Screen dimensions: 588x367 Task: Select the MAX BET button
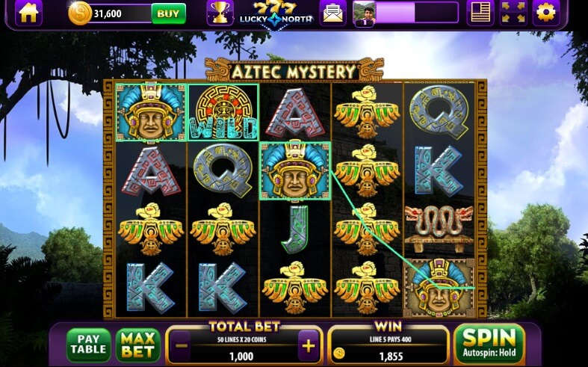coord(138,345)
